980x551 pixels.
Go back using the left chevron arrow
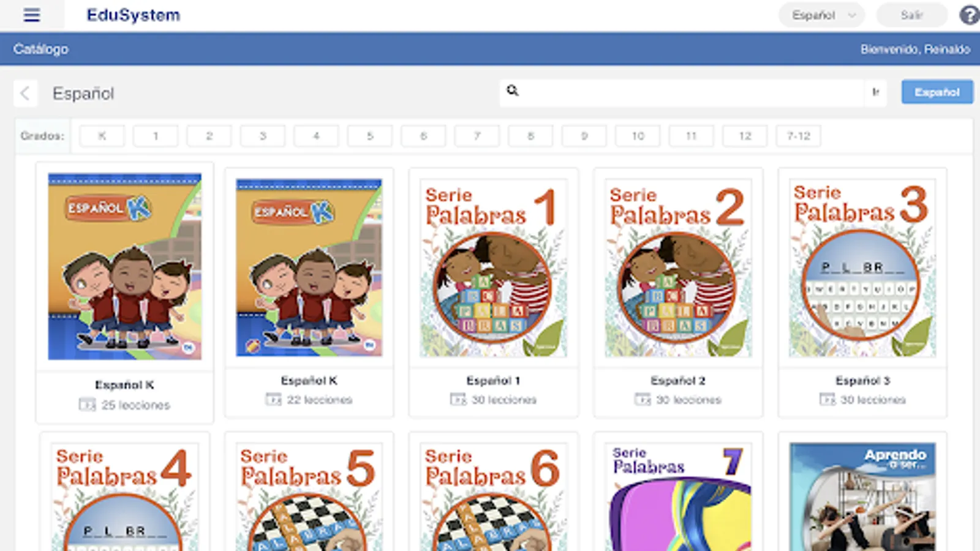(x=26, y=94)
